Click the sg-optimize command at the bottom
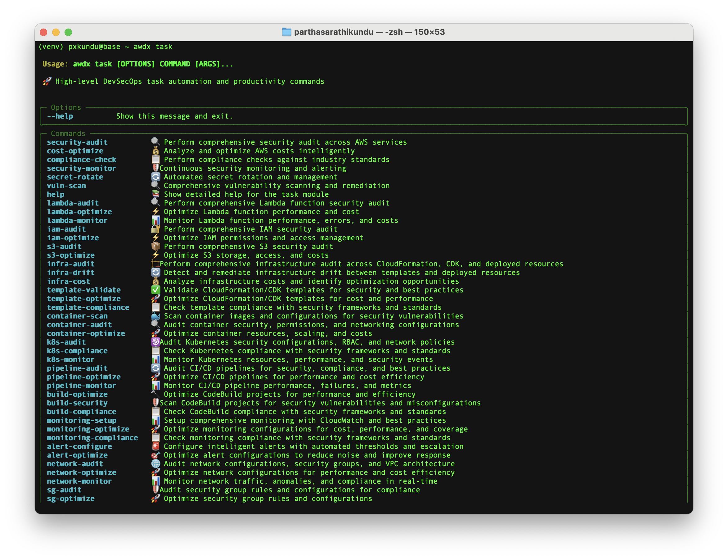 click(71, 498)
